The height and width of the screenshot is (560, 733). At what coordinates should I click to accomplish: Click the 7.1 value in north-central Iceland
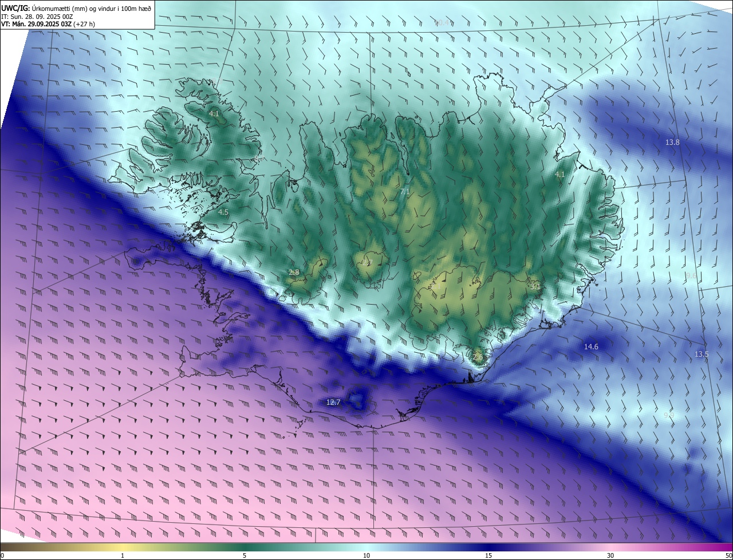point(405,192)
